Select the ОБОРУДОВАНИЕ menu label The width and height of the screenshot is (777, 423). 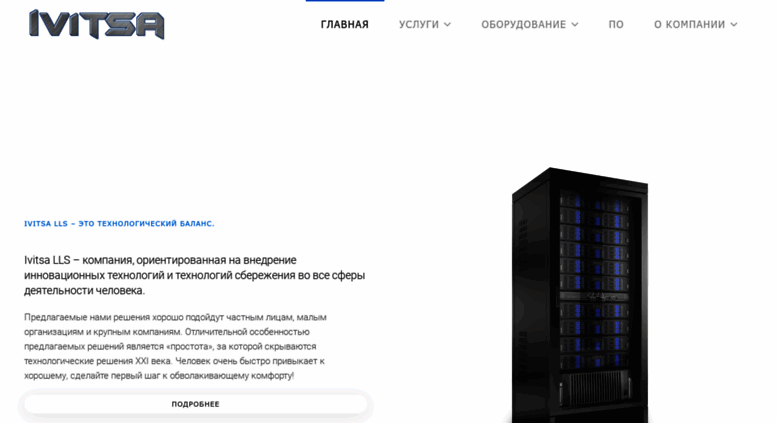pos(523,24)
